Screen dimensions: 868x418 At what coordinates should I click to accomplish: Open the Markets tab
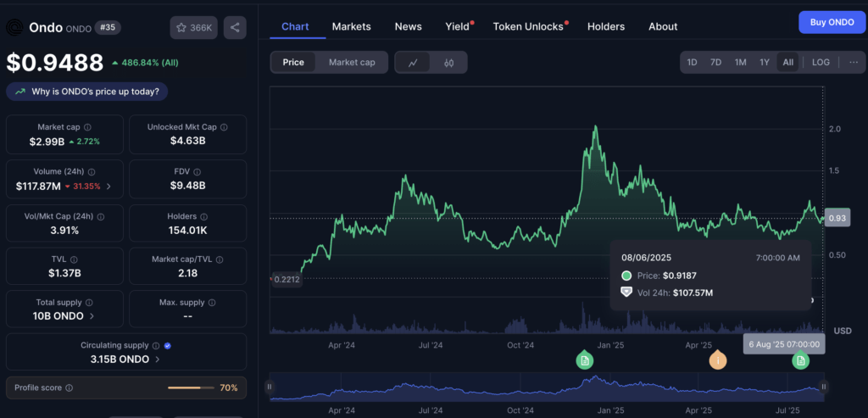coord(352,26)
